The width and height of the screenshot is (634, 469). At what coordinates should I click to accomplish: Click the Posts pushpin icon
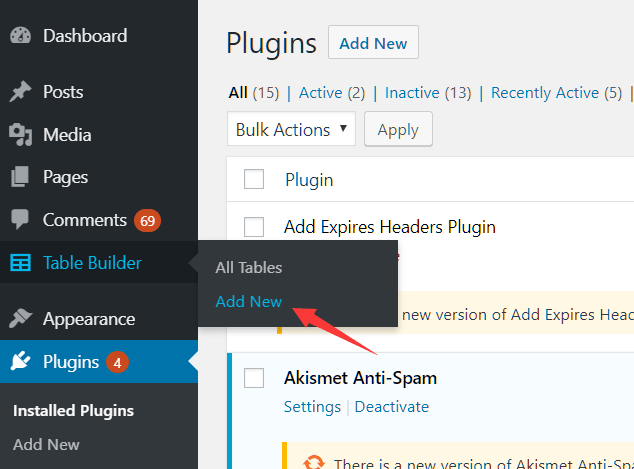(20, 92)
